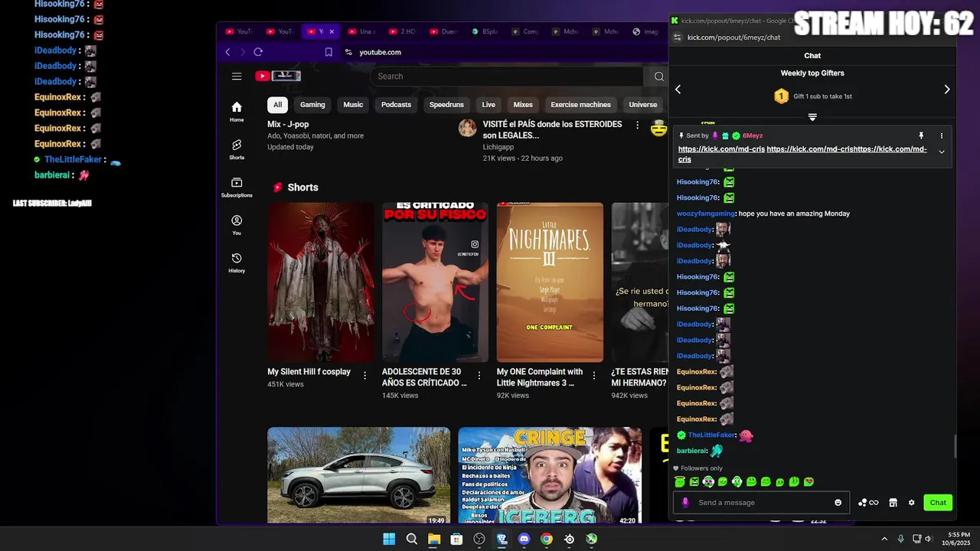Image resolution: width=980 pixels, height=551 pixels.
Task: Select the Speedruns filter chip
Action: tap(446, 105)
